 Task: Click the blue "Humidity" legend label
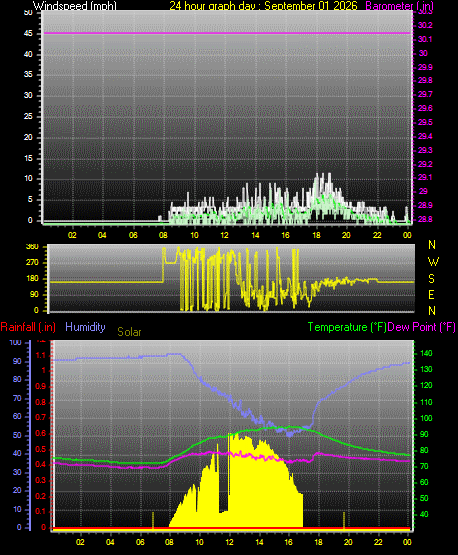click(85, 327)
